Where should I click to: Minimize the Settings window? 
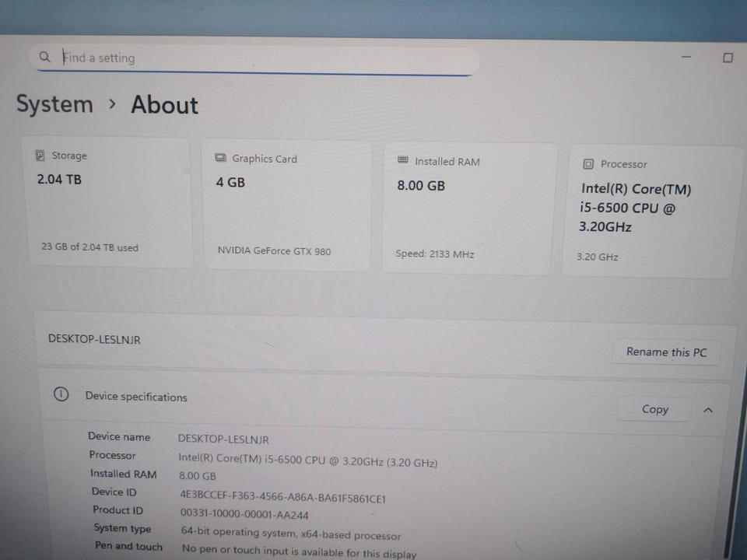686,57
